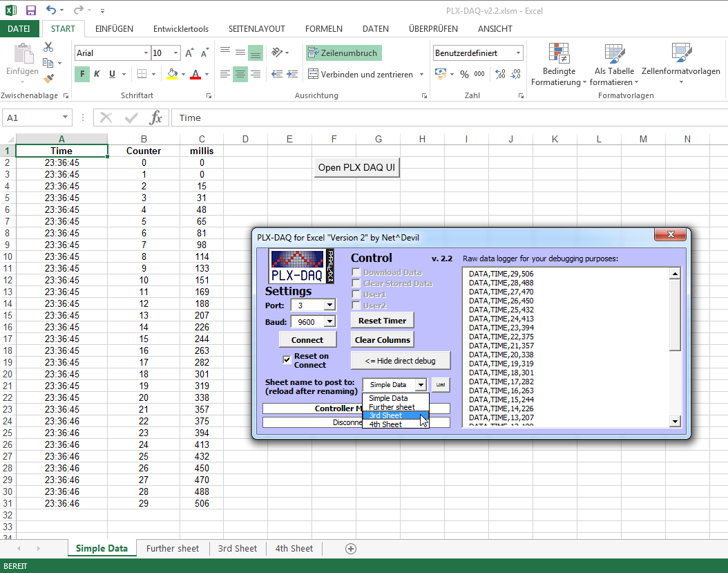Open the Arial font name dropdown
Viewport: 728px width, 573px height.
(x=146, y=53)
